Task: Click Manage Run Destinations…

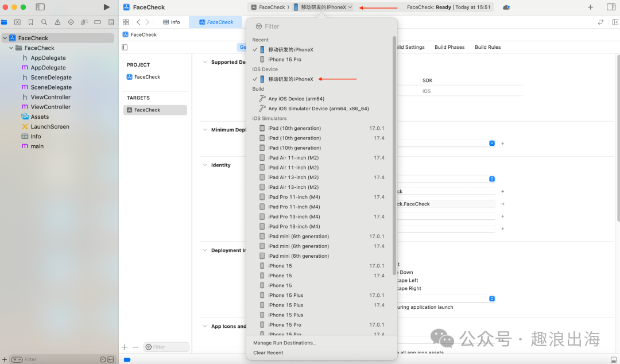Action: 285,343
